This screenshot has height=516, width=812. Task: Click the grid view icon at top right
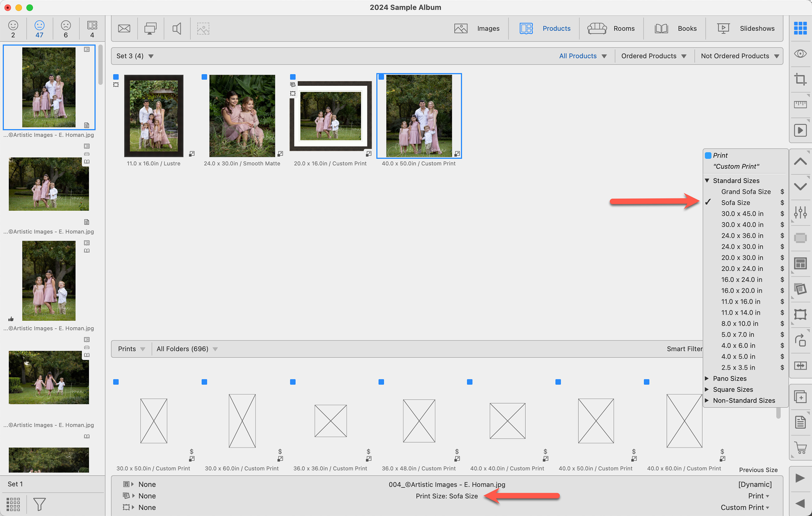(800, 28)
